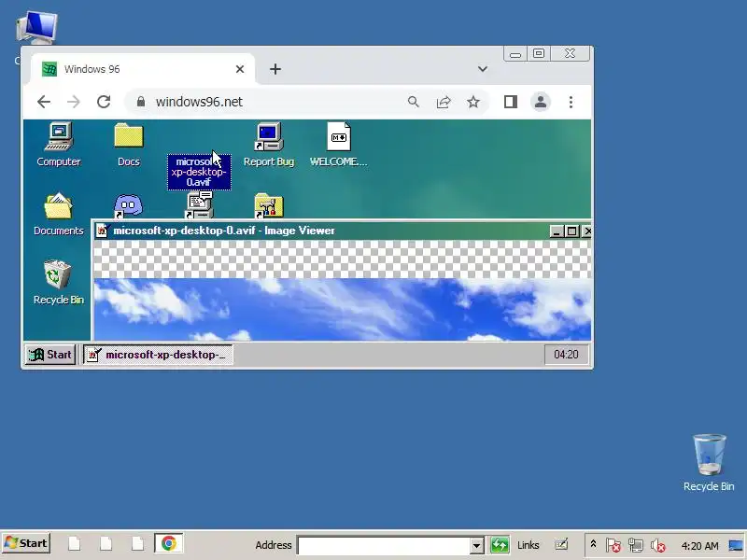Open the Docs folder icon

(x=129, y=144)
